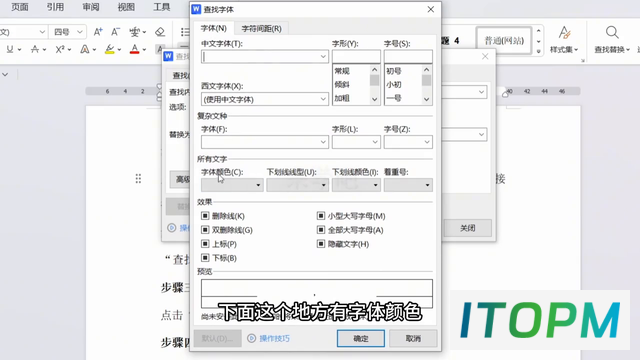Toggle the 上标(P) checkbox
Screen dimensions: 640x360
click(x=205, y=244)
